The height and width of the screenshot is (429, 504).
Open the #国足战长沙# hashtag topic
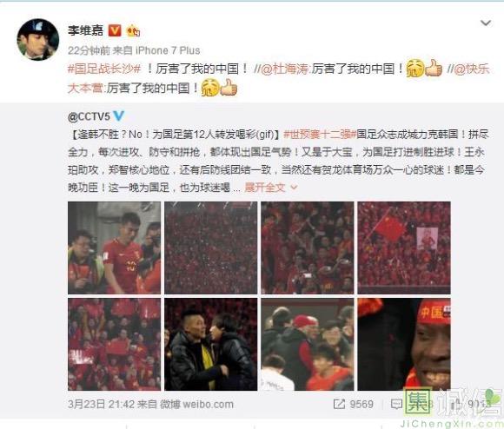point(104,69)
